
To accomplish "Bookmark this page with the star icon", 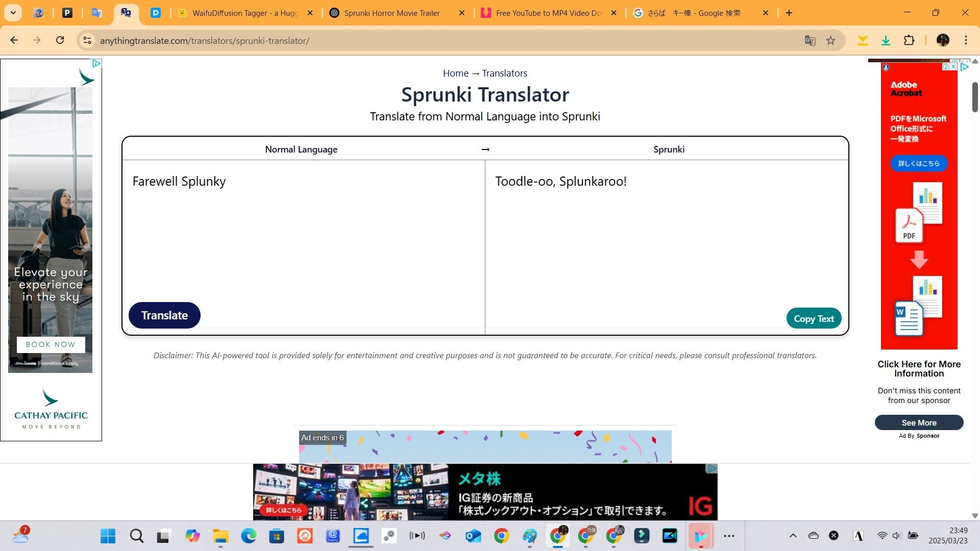I will pyautogui.click(x=831, y=40).
